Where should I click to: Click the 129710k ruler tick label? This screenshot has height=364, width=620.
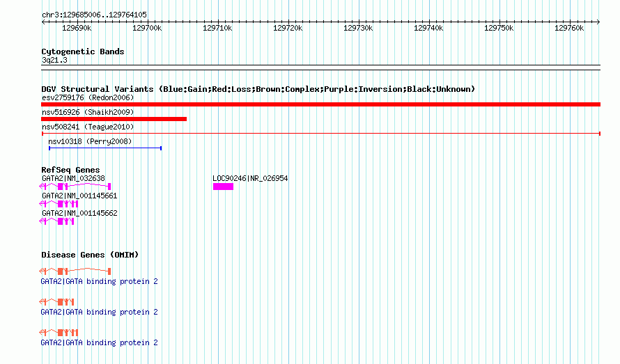coord(217,28)
